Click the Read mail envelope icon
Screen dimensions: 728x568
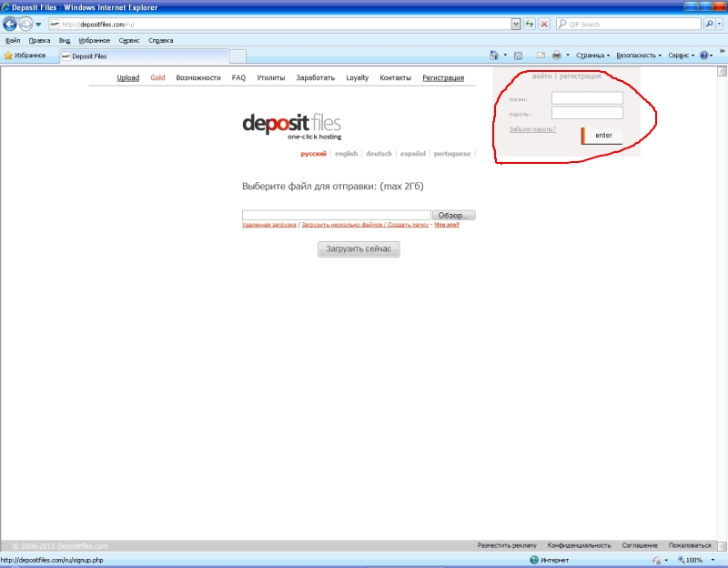coord(541,56)
